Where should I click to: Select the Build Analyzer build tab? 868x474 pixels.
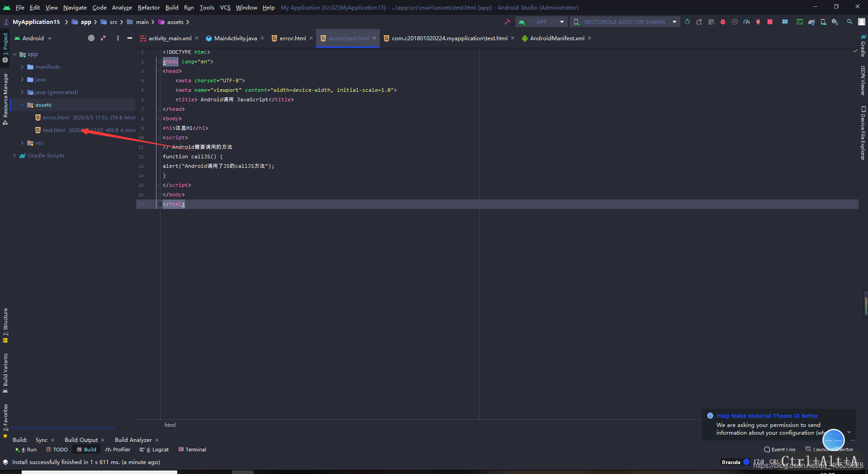(133, 440)
